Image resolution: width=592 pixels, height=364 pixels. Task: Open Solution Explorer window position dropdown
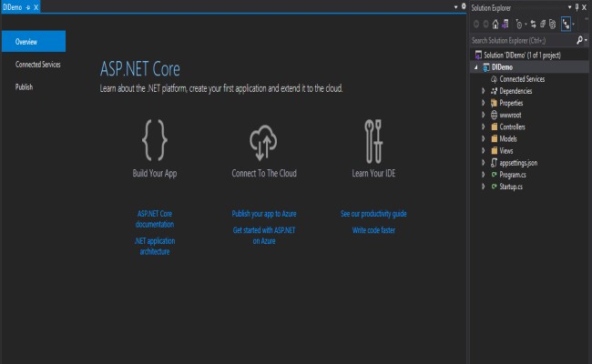570,7
